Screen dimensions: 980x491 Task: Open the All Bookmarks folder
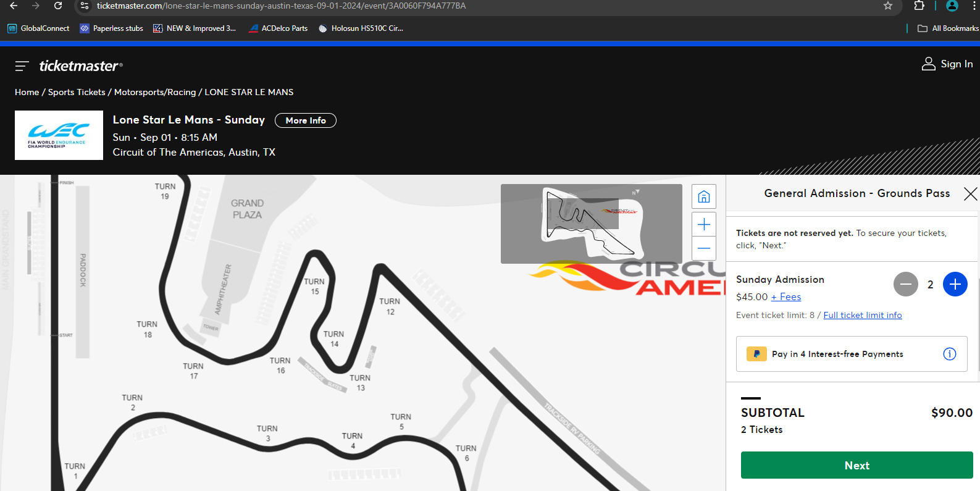click(x=948, y=28)
